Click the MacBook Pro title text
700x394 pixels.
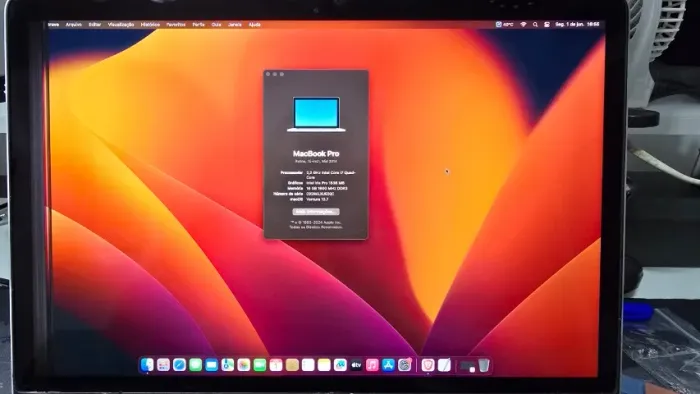click(316, 153)
